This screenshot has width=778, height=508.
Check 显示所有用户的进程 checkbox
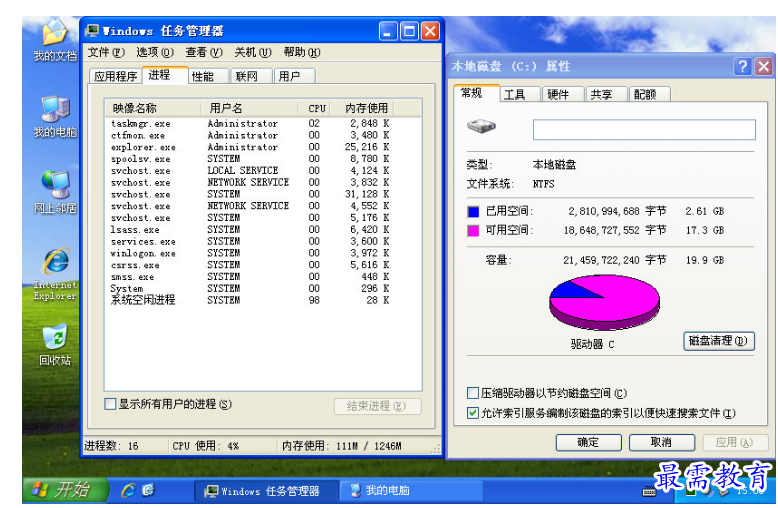tap(110, 404)
